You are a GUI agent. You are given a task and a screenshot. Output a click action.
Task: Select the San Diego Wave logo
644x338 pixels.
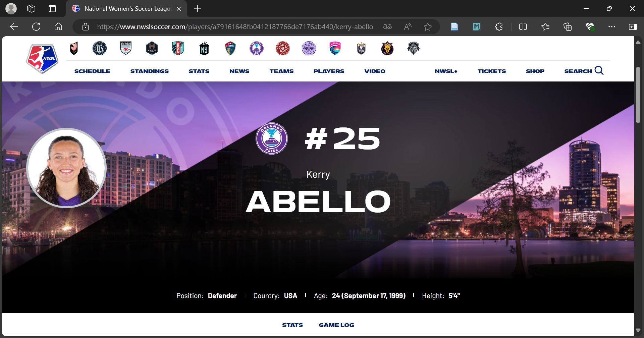(x=335, y=48)
